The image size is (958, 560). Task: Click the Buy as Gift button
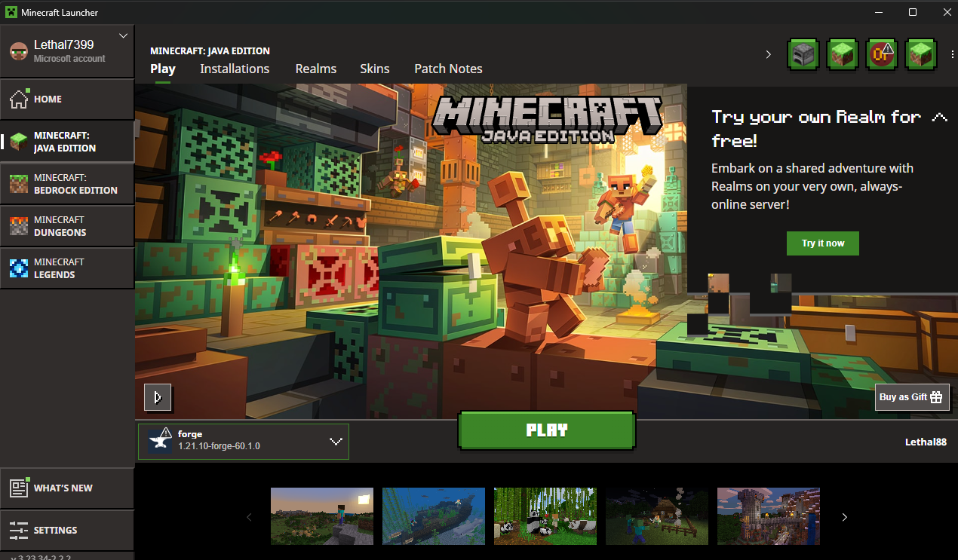pos(912,397)
